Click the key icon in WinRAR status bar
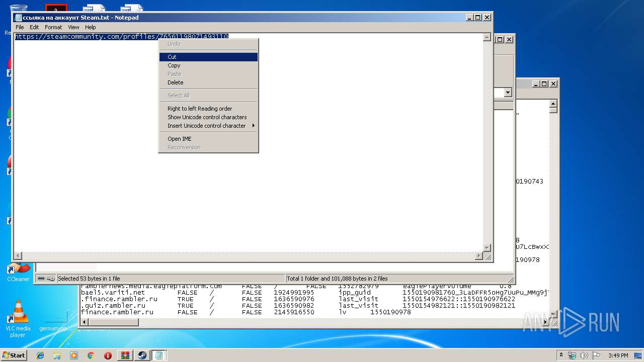The image size is (644, 362). (x=51, y=279)
